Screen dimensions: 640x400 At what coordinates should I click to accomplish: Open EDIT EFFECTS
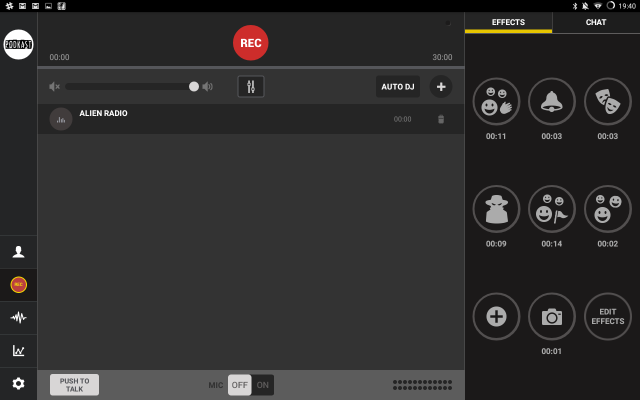[608, 316]
